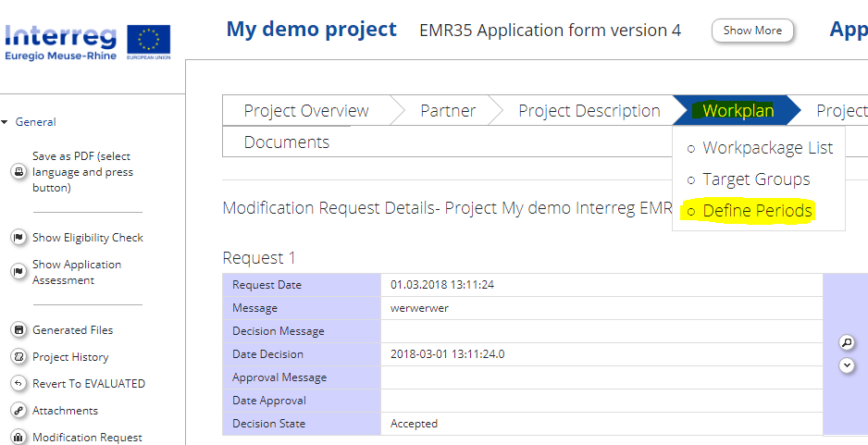Switch to the Project Overview tab
The height and width of the screenshot is (445, 868).
point(306,111)
